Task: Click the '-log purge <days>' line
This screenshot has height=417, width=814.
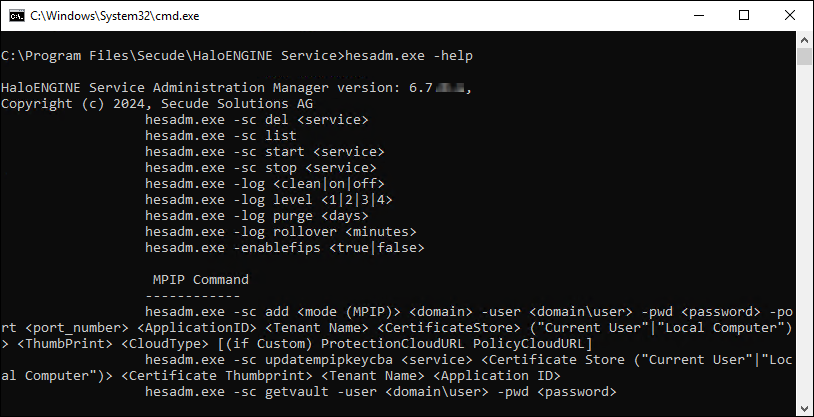Action: tap(256, 215)
